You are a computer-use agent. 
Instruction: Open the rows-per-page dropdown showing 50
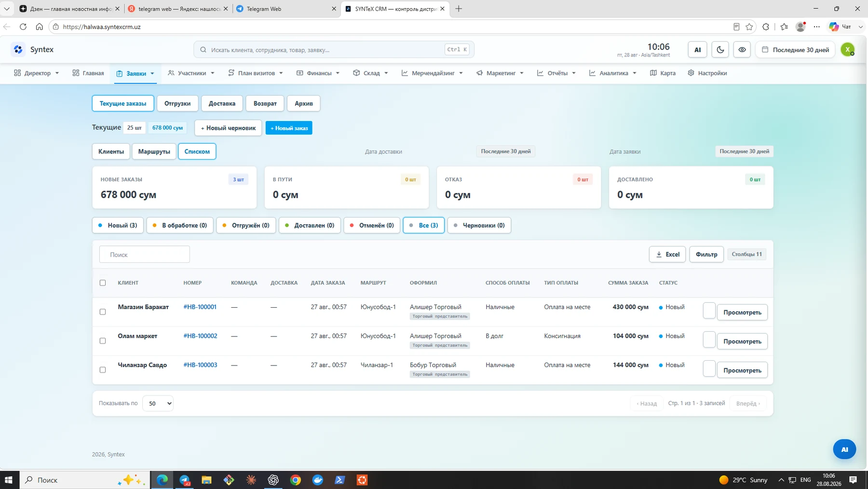(x=158, y=403)
